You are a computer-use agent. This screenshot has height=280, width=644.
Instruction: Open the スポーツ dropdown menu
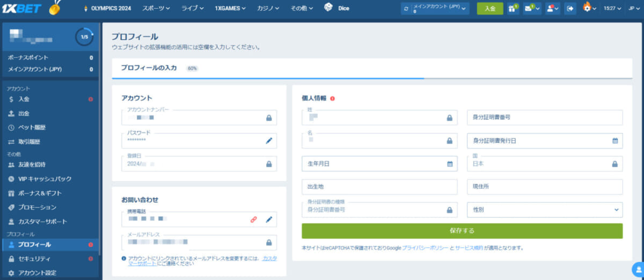click(x=156, y=9)
